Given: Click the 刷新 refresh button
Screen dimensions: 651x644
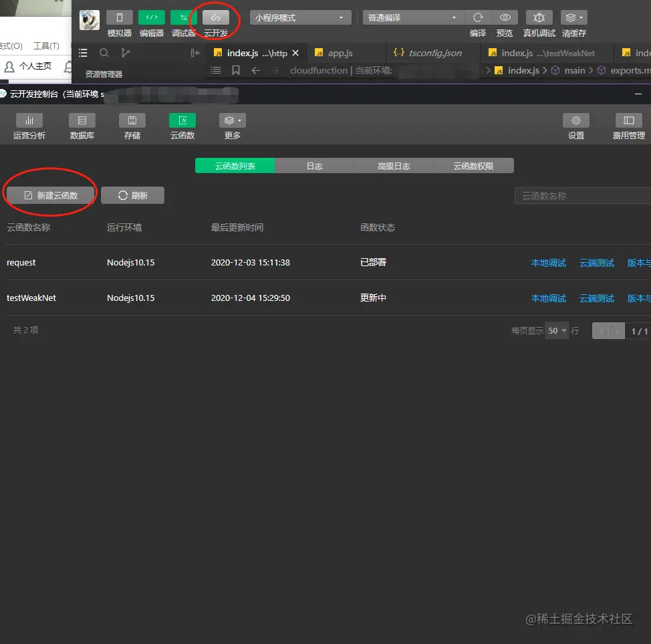Looking at the screenshot, I should point(132,195).
